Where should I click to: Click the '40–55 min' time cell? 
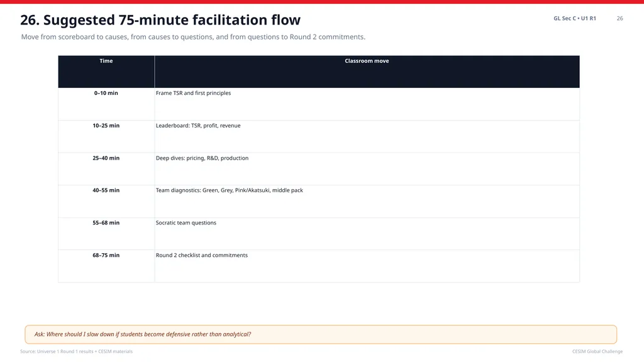(106, 202)
